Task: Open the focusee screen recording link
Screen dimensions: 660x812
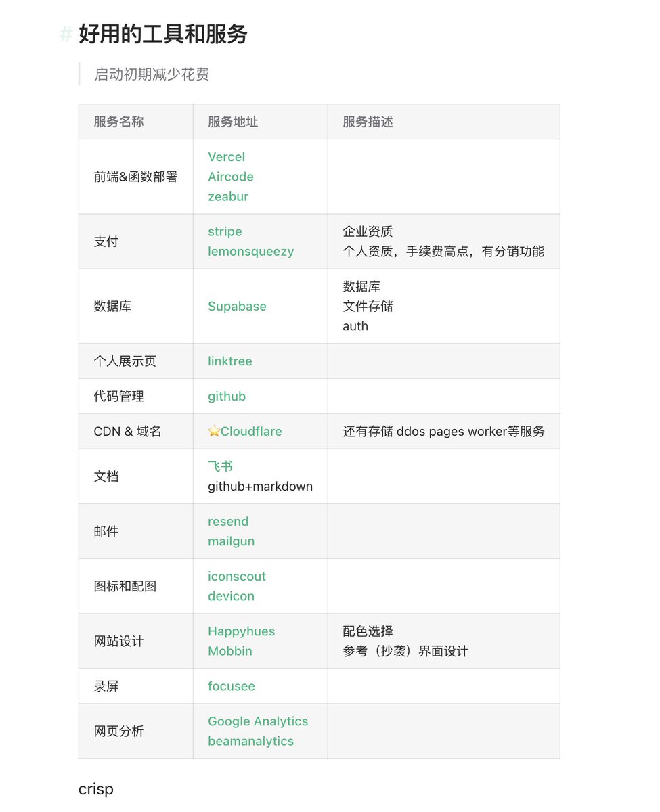Action: 232,685
